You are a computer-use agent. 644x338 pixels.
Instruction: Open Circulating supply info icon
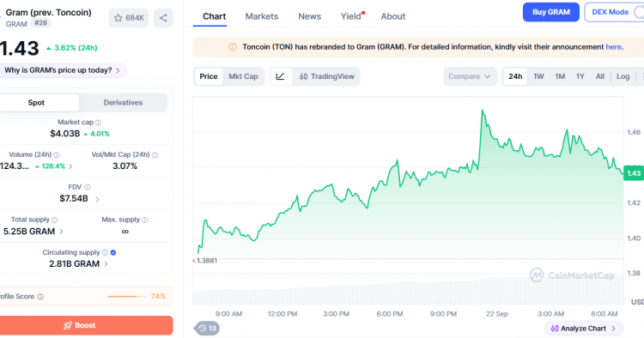(x=105, y=253)
